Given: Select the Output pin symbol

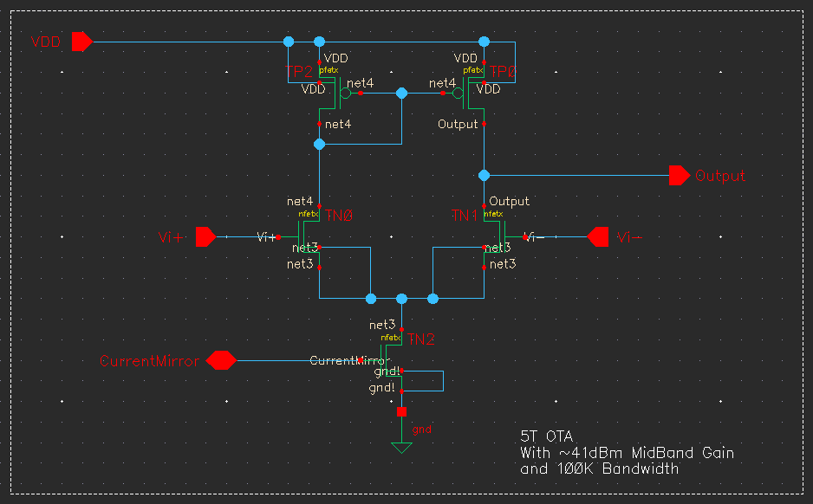Looking at the screenshot, I should pyautogui.click(x=680, y=176).
